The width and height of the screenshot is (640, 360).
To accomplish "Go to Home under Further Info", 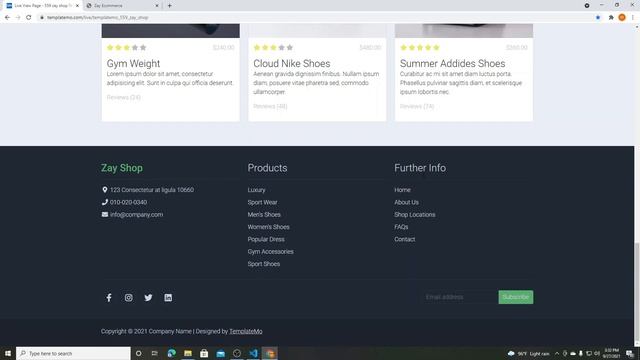I will (402, 190).
